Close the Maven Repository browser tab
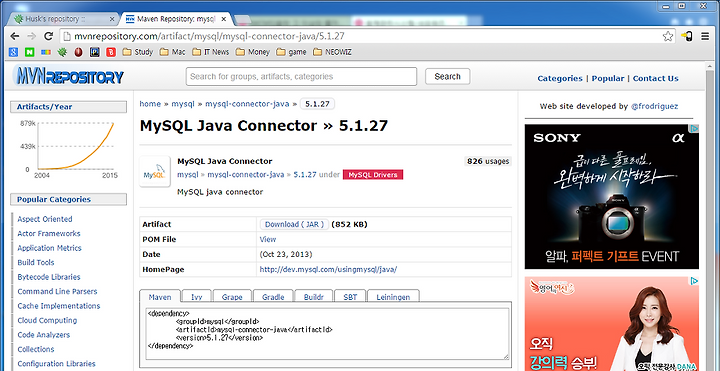Viewport: 720px width, 371px height. click(224, 19)
